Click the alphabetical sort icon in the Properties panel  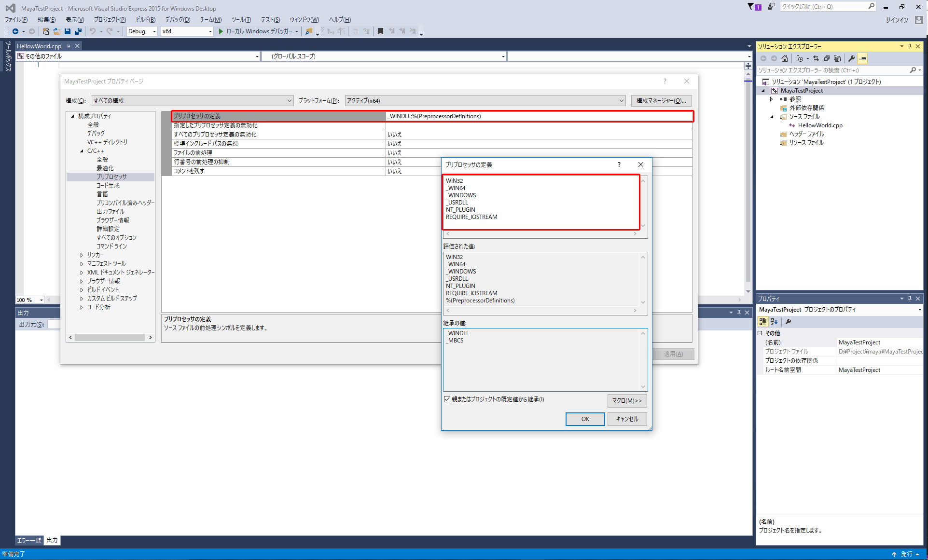point(774,322)
